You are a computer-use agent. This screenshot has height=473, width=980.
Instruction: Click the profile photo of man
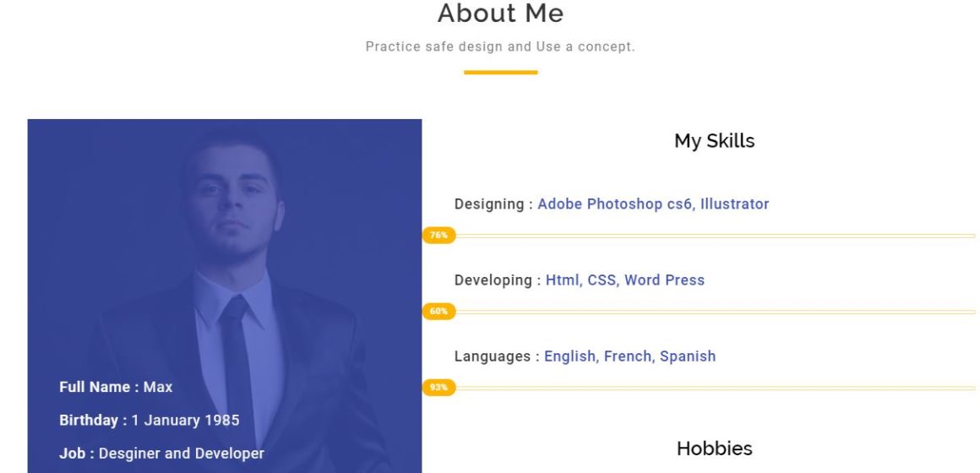(x=225, y=296)
